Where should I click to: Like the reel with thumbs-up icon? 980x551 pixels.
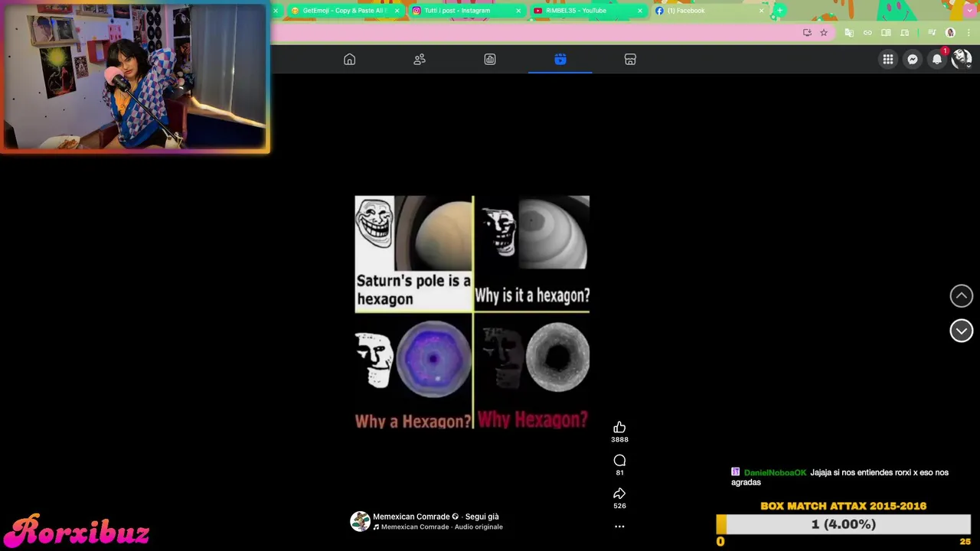click(619, 427)
